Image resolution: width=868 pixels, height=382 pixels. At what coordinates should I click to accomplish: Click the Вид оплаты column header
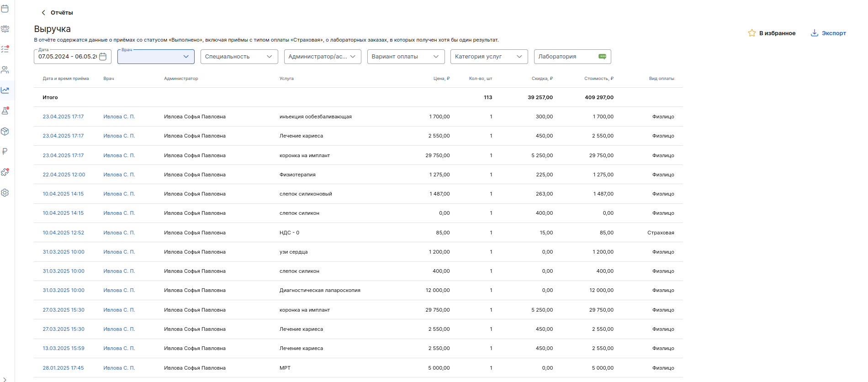coord(662,79)
